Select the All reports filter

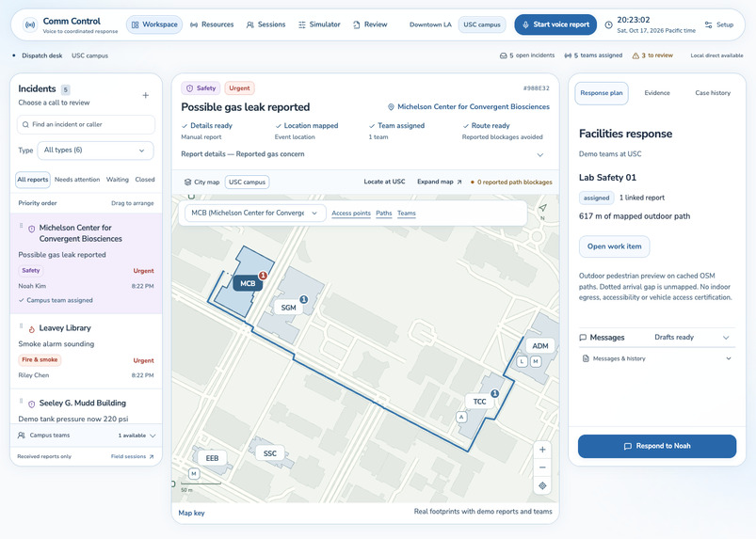point(33,180)
